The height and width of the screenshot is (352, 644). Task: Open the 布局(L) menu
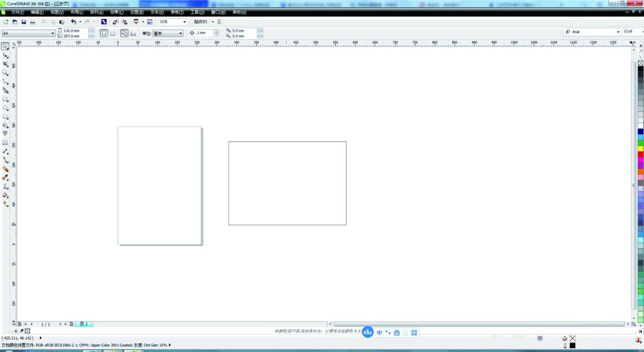pyautogui.click(x=77, y=12)
